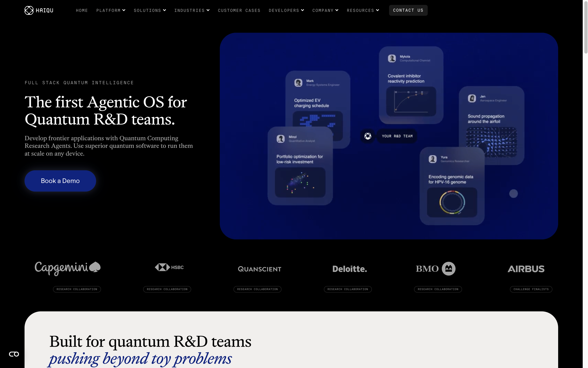
Task: Click the page vertical scrollbar thumb
Action: [x=586, y=27]
